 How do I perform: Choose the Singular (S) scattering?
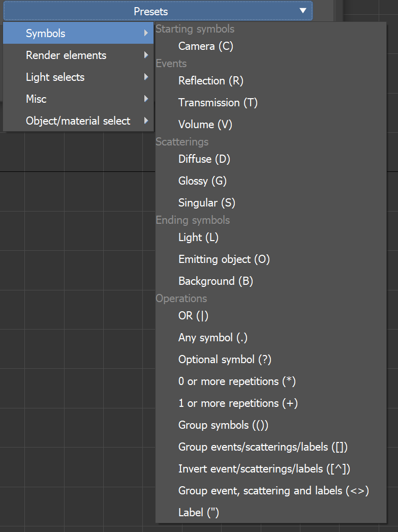click(x=206, y=202)
